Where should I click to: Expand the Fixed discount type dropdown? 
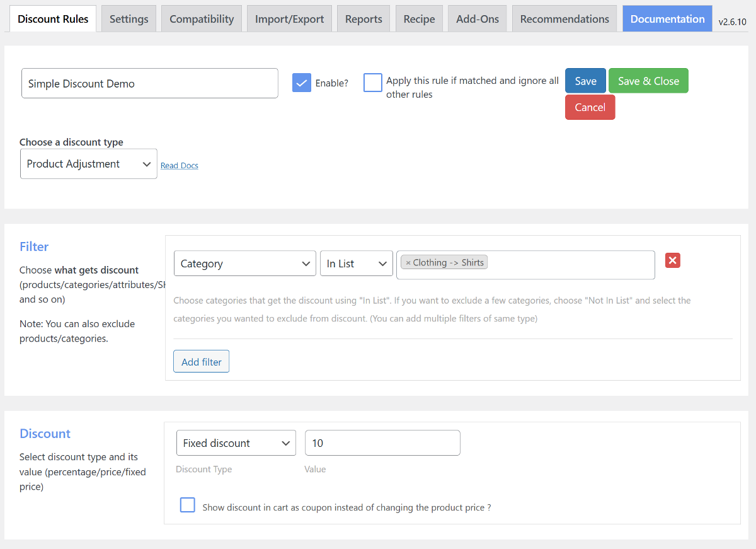236,443
